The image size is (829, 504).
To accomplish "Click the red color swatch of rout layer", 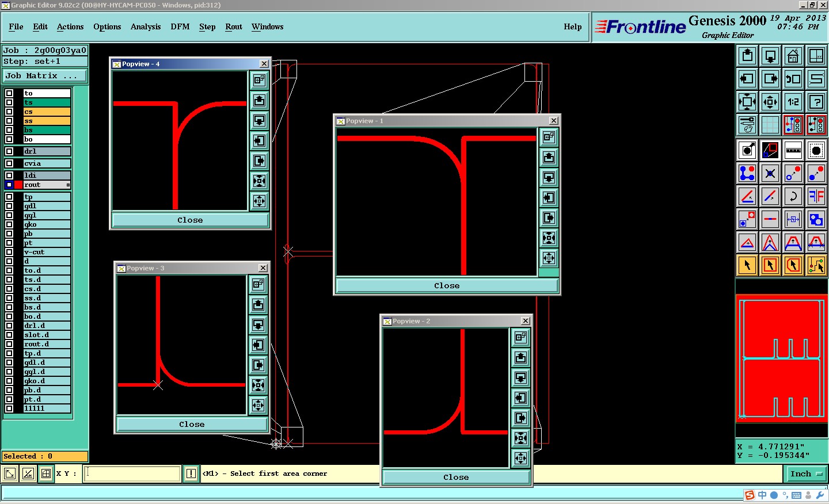I will pyautogui.click(x=18, y=185).
